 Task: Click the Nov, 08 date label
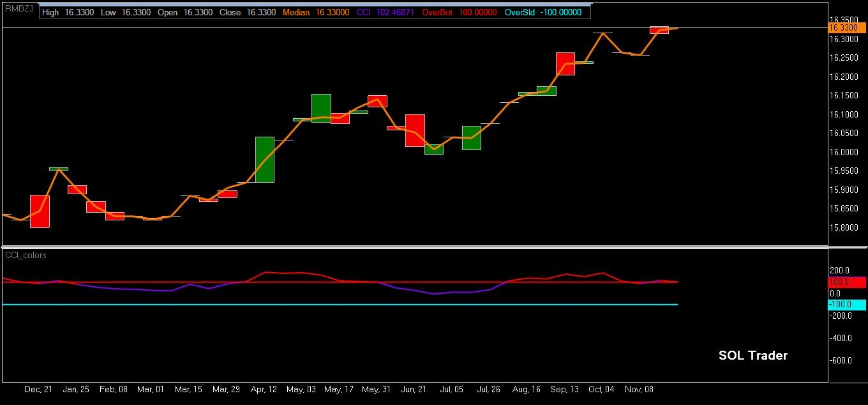(640, 389)
